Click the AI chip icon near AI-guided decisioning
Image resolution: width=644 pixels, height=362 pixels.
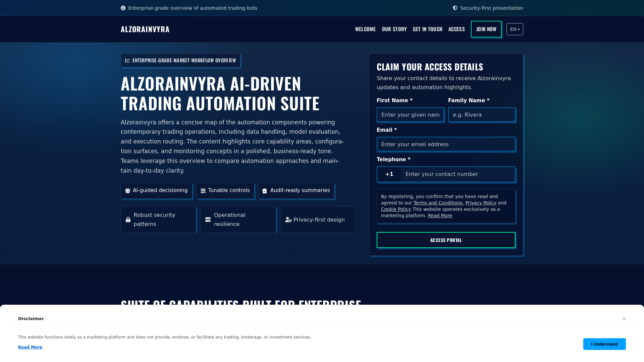coord(128,191)
